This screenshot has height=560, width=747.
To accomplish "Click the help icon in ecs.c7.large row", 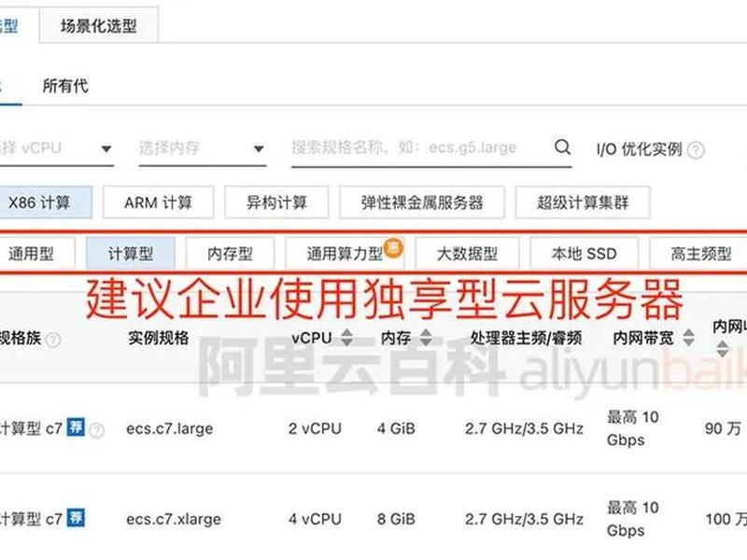I will click(x=97, y=430).
